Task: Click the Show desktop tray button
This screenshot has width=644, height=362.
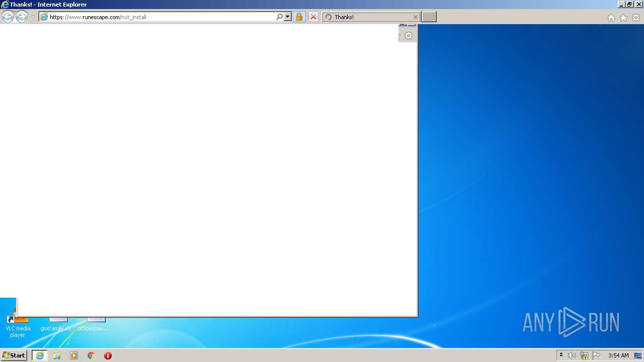Action: tap(638, 355)
